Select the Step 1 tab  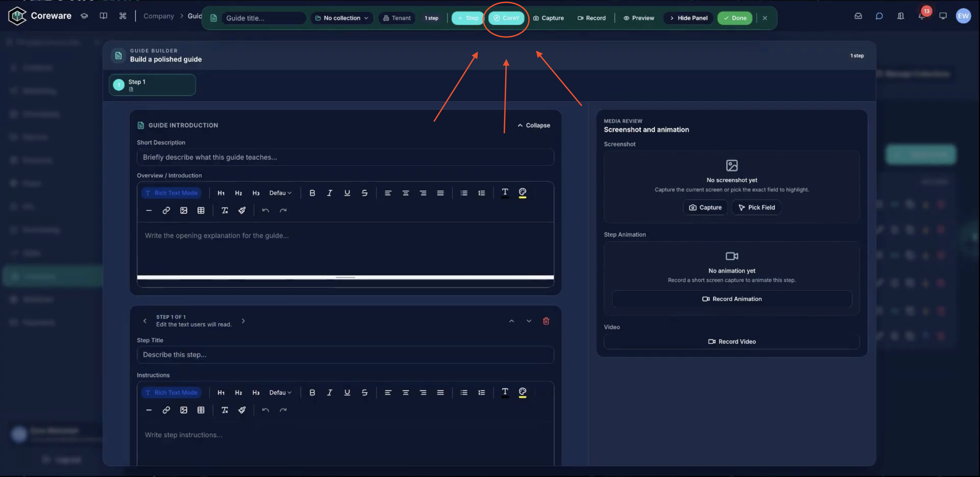click(x=152, y=85)
